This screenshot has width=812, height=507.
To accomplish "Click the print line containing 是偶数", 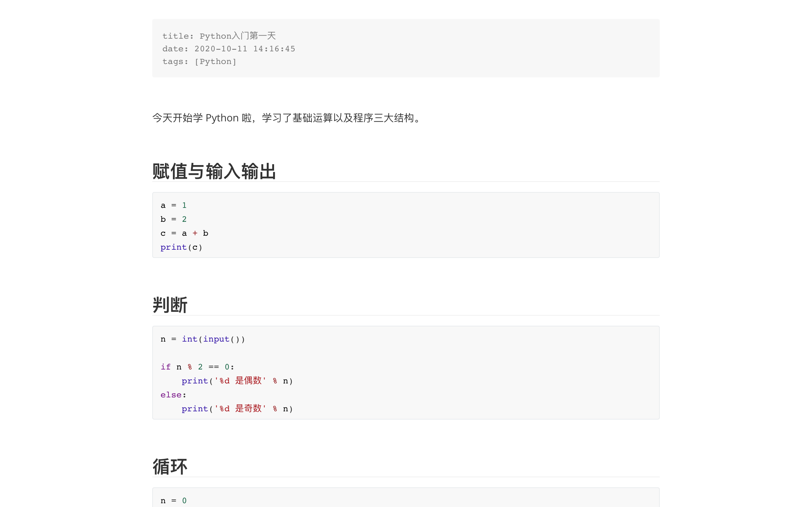I will coord(237,381).
